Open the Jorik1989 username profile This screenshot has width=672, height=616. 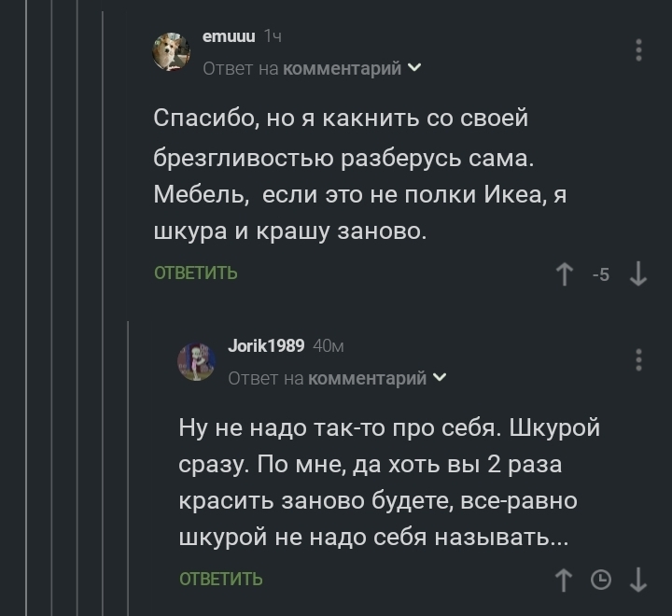(266, 346)
